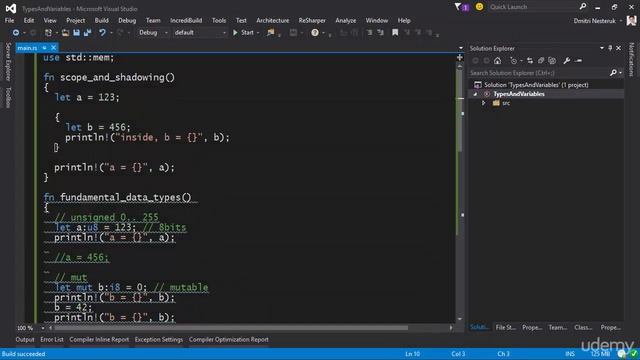Click the Properties wrench icon
This screenshot has height=360, width=640.
click(x=567, y=61)
